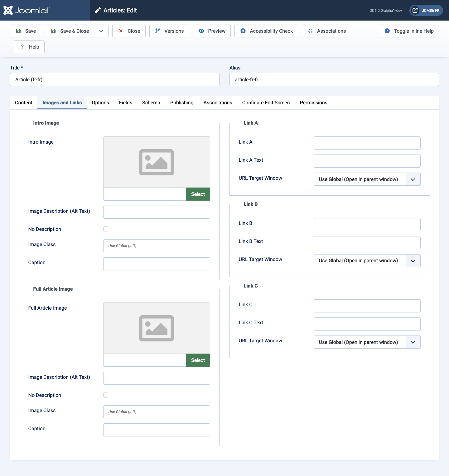Screen dimensions: 449x476
Task: Open Link C URL Target Window dropdown
Action: 367,342
